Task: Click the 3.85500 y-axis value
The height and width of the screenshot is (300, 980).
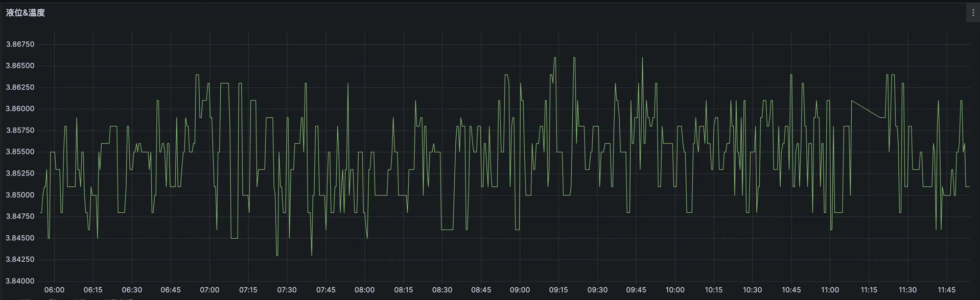Action: [x=20, y=152]
